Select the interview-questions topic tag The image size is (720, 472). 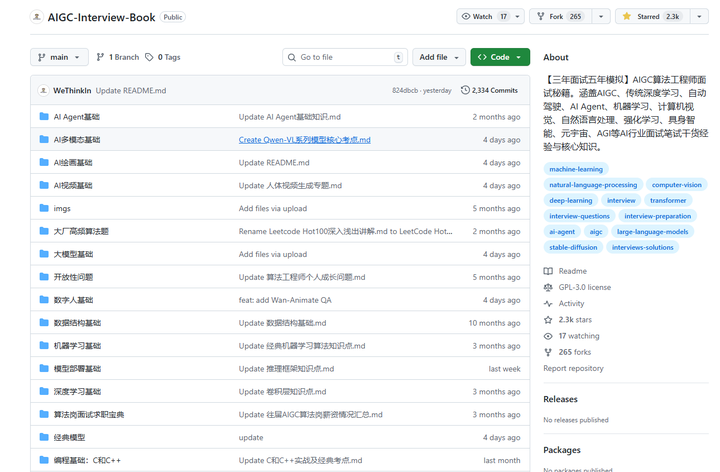(x=579, y=216)
